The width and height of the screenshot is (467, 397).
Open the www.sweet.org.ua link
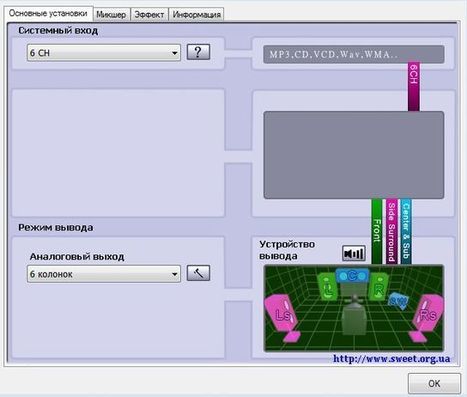click(x=392, y=359)
